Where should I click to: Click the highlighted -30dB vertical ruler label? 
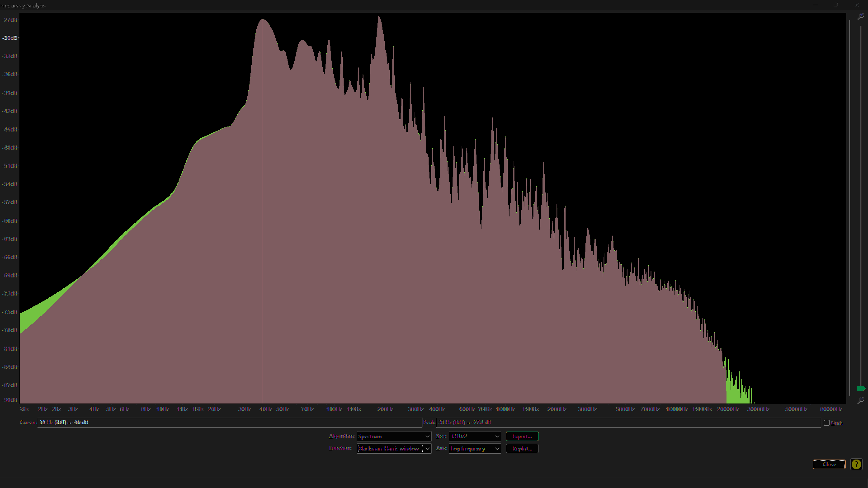click(10, 38)
